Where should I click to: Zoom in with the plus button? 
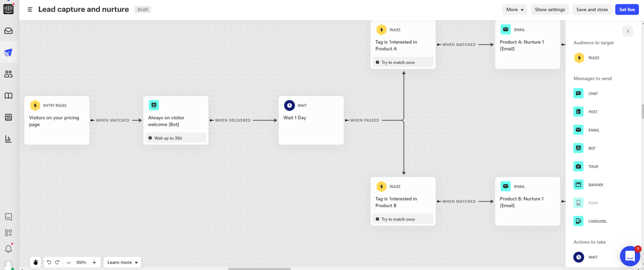[x=94, y=262]
